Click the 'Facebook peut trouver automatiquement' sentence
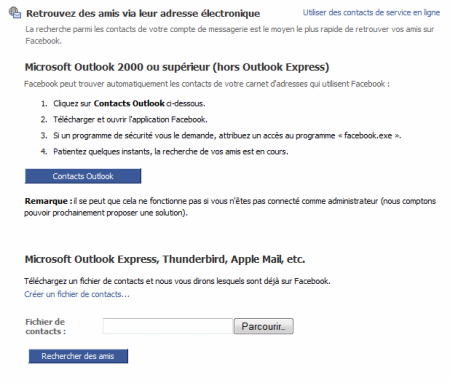This screenshot has width=450, height=383. 207,84
